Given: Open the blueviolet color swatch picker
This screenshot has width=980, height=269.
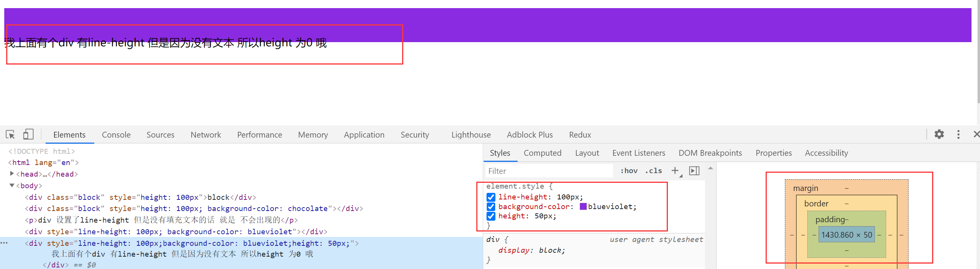Looking at the screenshot, I should pos(583,206).
